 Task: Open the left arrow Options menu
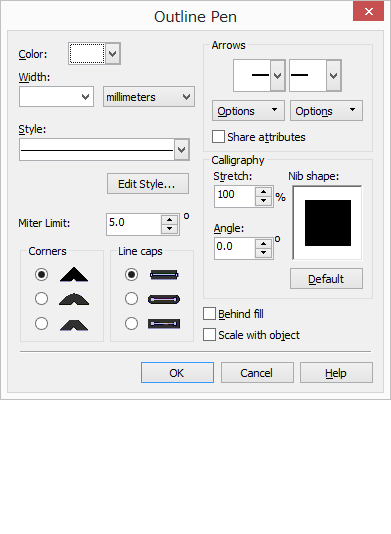pos(248,111)
